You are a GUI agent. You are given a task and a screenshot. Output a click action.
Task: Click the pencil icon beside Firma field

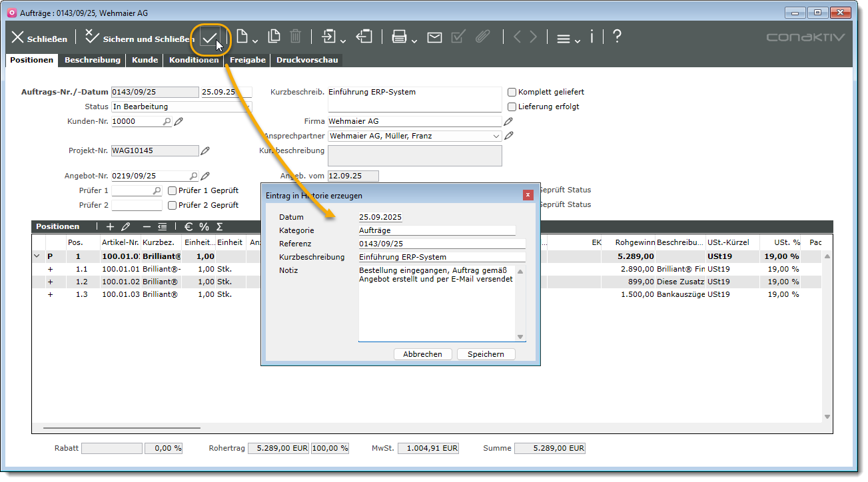tap(509, 121)
